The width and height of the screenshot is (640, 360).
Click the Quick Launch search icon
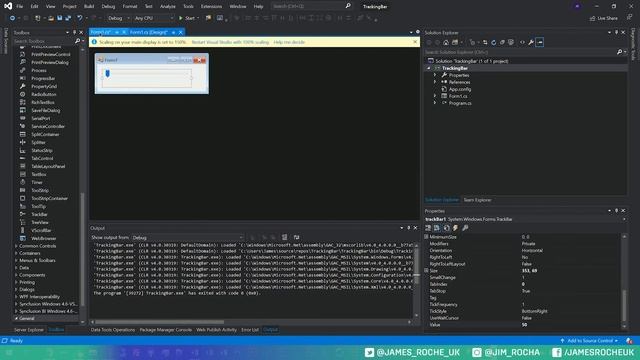click(348, 6)
